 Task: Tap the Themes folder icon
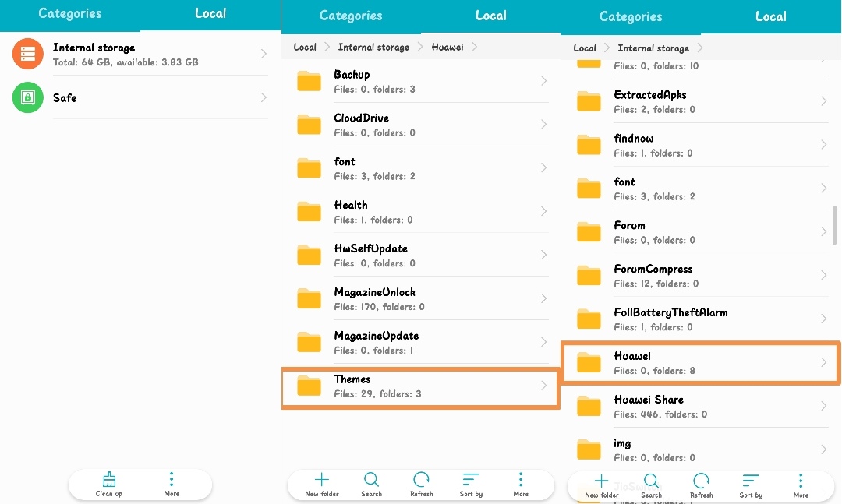[x=309, y=386]
